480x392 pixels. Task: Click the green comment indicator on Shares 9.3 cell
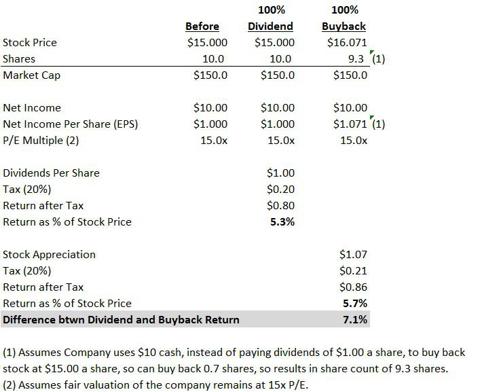pyautogui.click(x=372, y=52)
